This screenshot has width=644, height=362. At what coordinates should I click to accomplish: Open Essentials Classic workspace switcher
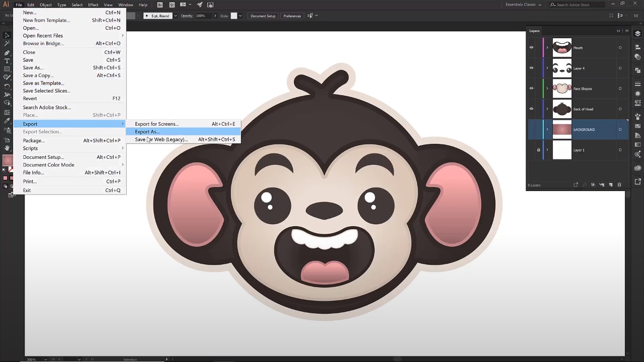(x=524, y=5)
